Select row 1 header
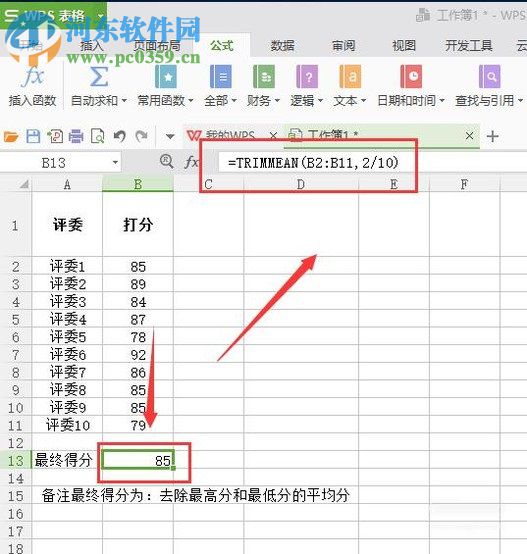The width and height of the screenshot is (527, 554). coord(15,225)
